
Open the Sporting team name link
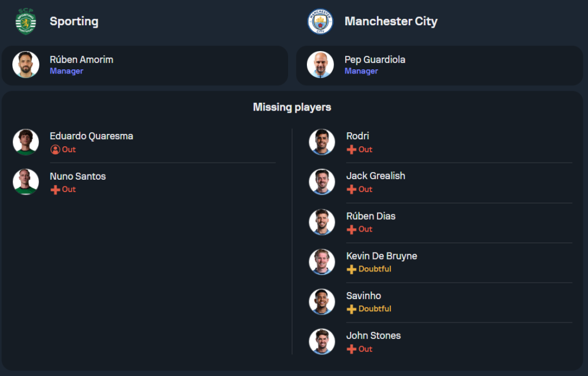pyautogui.click(x=74, y=21)
